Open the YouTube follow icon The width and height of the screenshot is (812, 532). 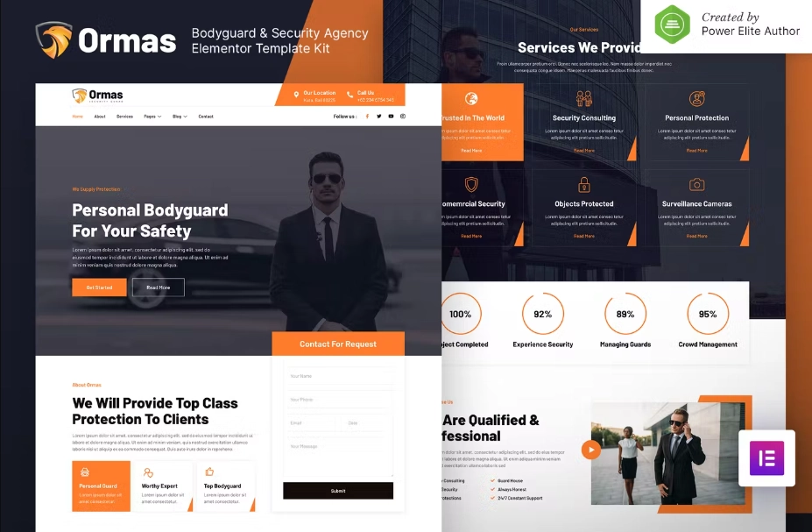[391, 117]
